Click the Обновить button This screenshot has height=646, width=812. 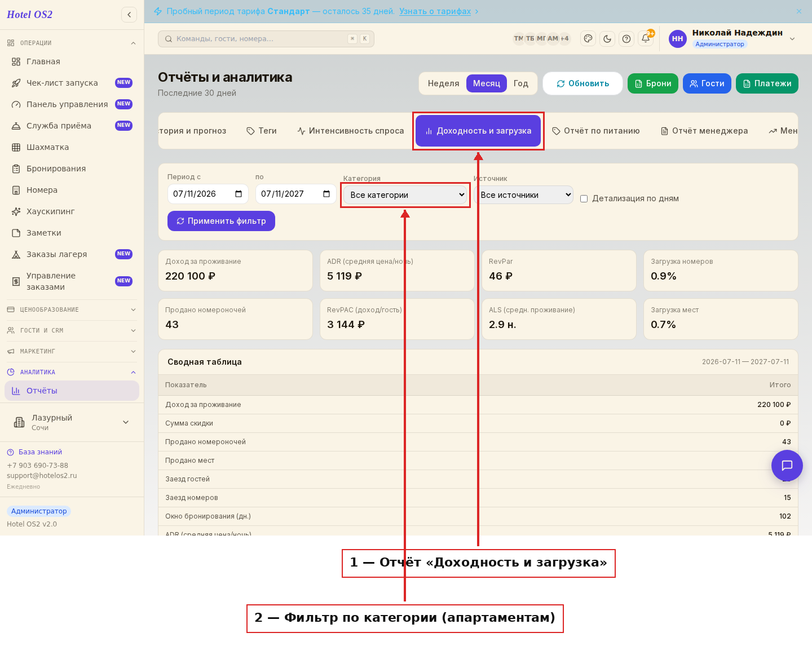coord(583,83)
